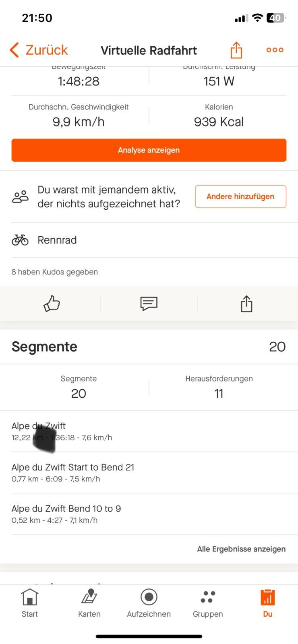
Task: Tap the back chevron arrow
Action: pos(14,50)
